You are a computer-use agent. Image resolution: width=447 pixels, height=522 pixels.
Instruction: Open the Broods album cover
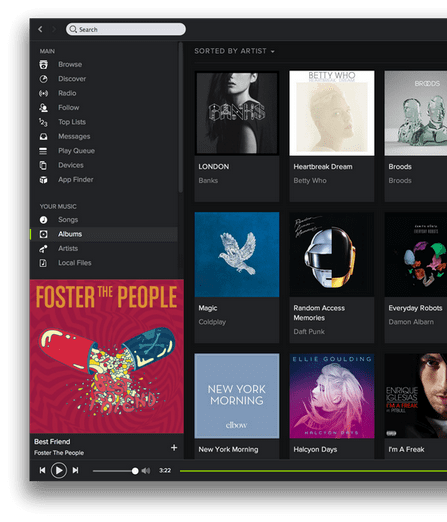(x=416, y=113)
